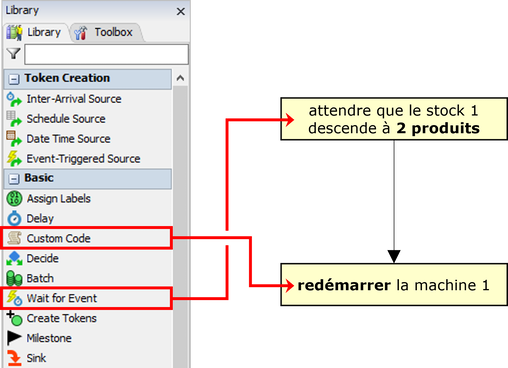Click the library filter text field

pos(106,54)
